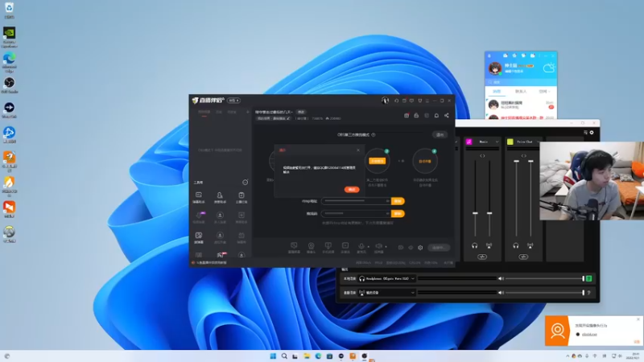The width and height of the screenshot is (644, 362).
Task: Click the yellow Voice Chat channel icon
Action: pyautogui.click(x=510, y=142)
